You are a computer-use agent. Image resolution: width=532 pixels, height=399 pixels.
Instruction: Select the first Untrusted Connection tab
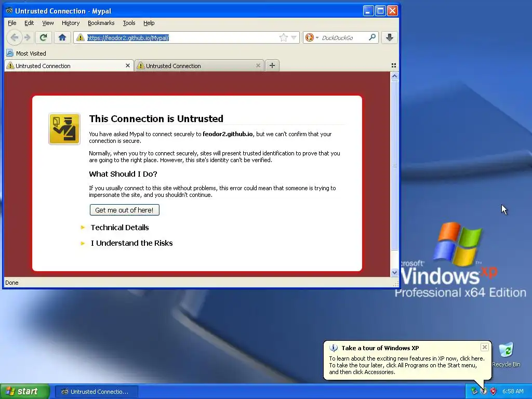69,66
